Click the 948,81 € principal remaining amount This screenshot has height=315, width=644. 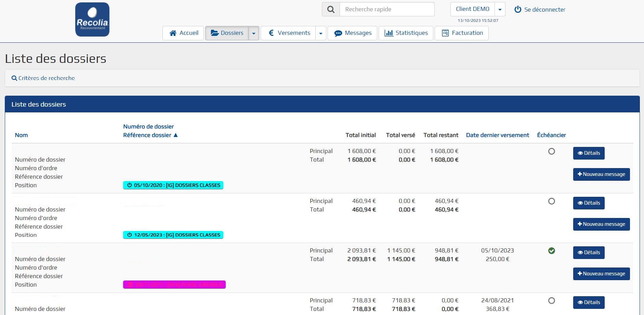(x=447, y=250)
